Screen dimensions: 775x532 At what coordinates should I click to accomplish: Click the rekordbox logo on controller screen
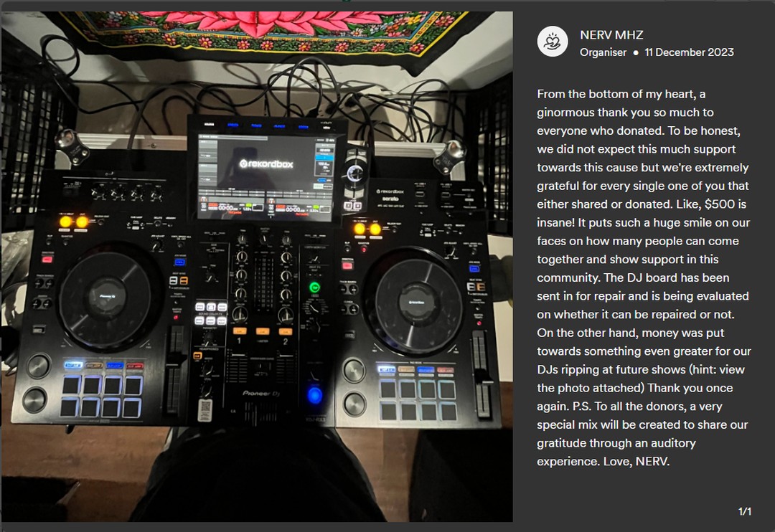click(x=266, y=163)
